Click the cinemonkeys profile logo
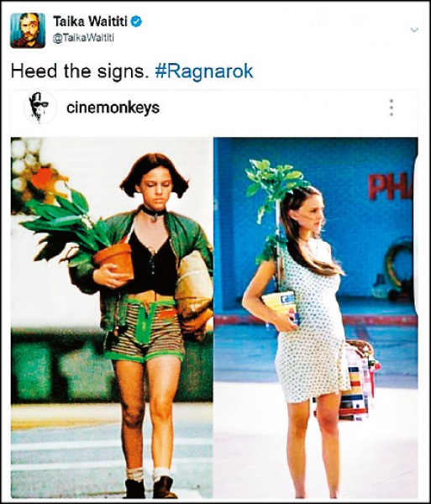431x504 pixels. click(40, 108)
